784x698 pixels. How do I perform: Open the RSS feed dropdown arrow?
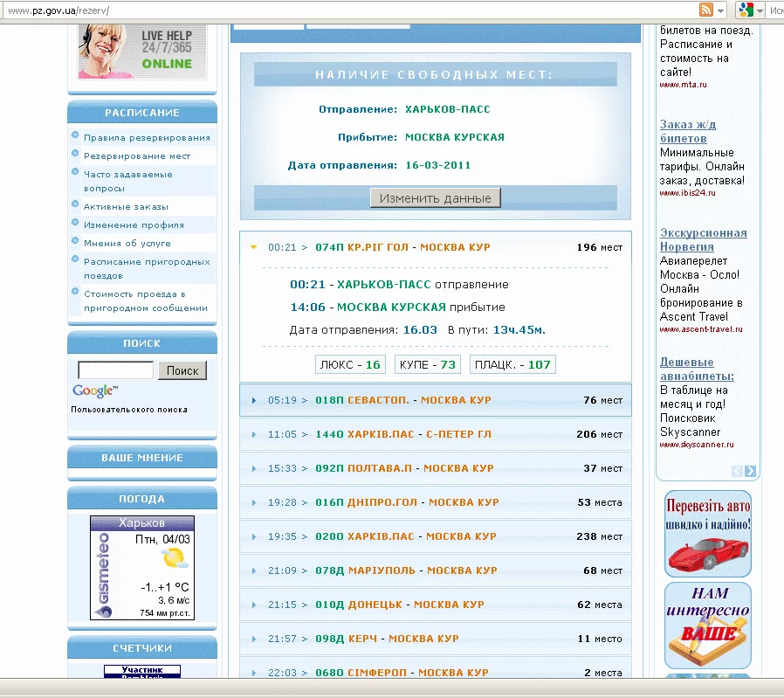tap(720, 10)
